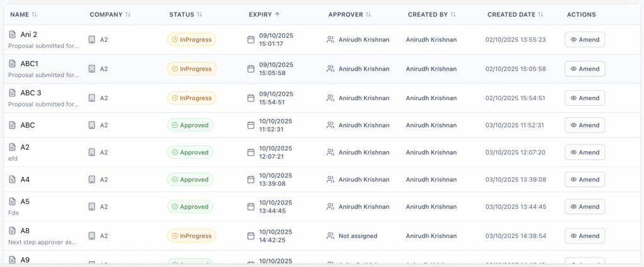Click the Approved status badge for A4
The width and height of the screenshot is (644, 267).
[x=190, y=179]
